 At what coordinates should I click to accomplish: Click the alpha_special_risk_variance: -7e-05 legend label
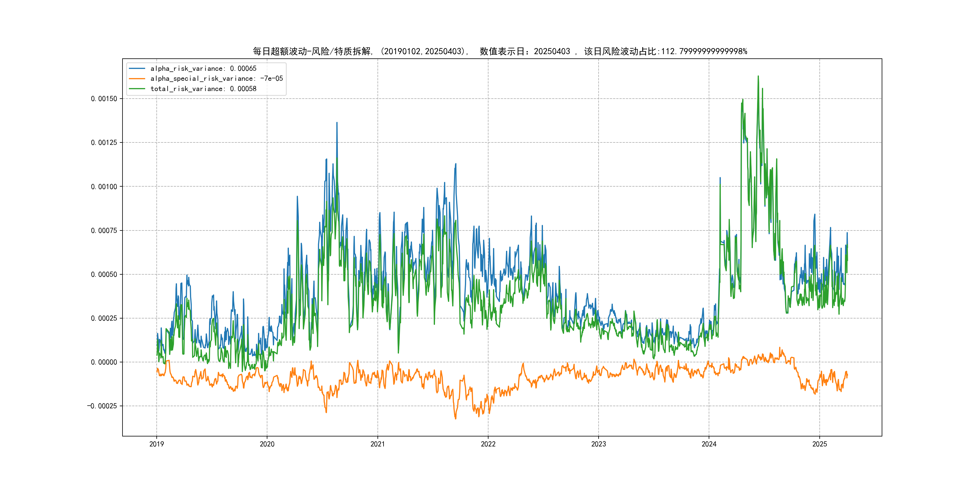click(x=217, y=79)
